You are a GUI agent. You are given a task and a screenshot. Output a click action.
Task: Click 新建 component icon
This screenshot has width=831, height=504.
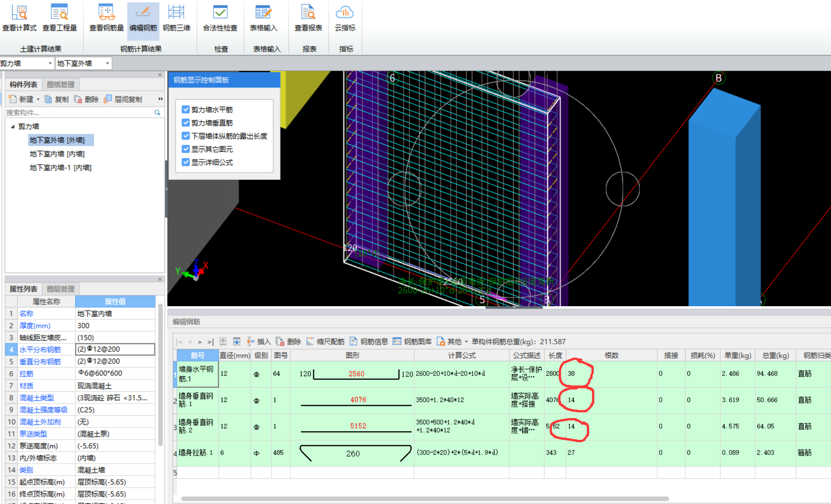[13, 99]
